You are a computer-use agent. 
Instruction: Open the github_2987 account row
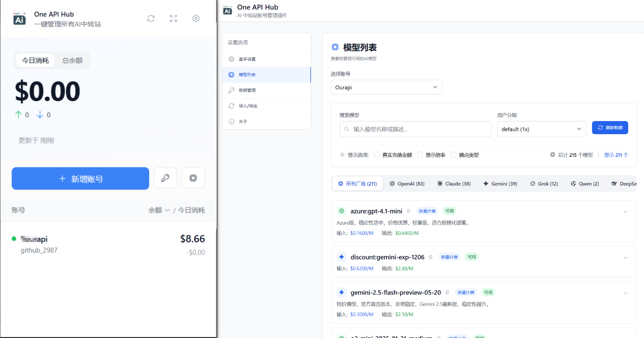(x=108, y=244)
